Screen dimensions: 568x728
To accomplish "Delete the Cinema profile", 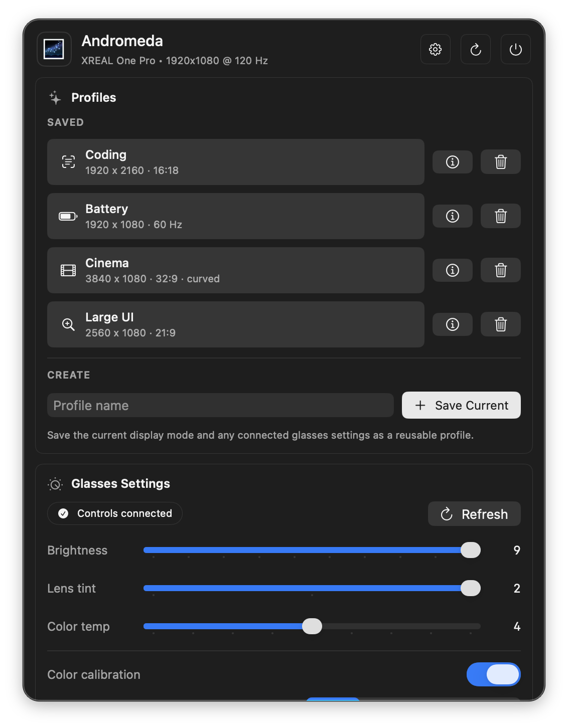I will (x=500, y=270).
